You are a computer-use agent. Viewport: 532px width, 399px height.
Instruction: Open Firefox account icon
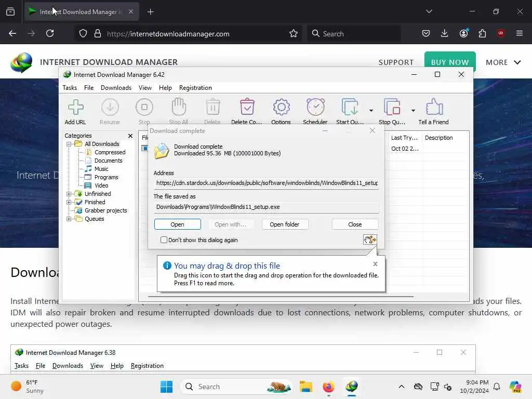463,33
